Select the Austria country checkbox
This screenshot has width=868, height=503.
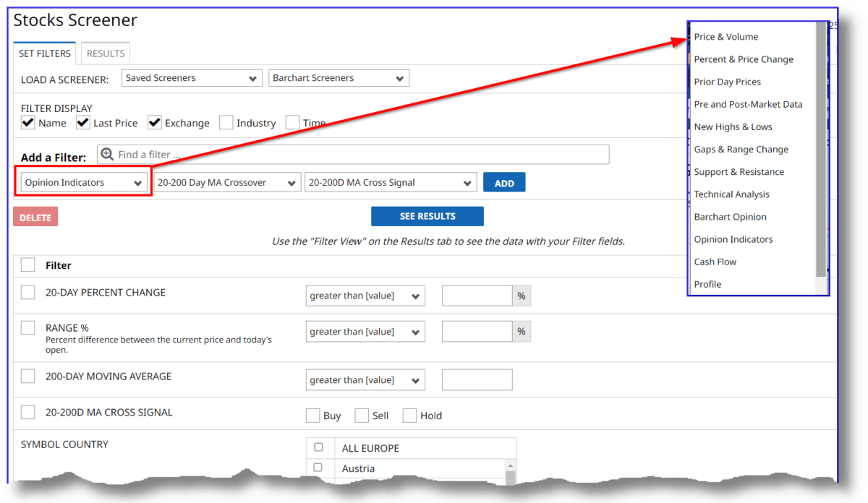[320, 467]
